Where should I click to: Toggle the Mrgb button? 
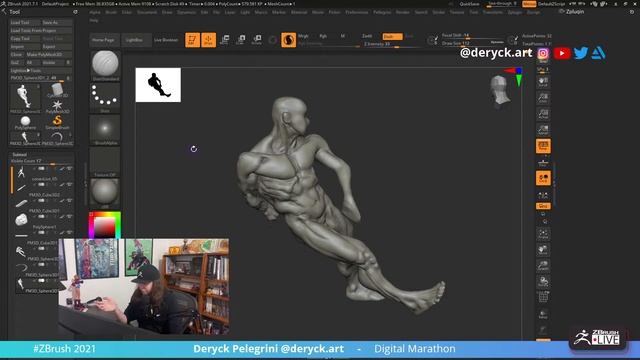click(303, 36)
